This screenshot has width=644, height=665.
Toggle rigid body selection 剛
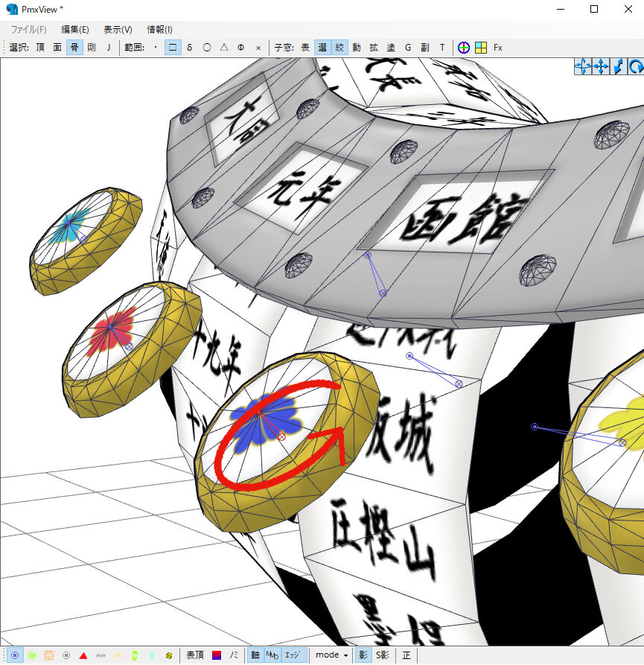[x=91, y=48]
